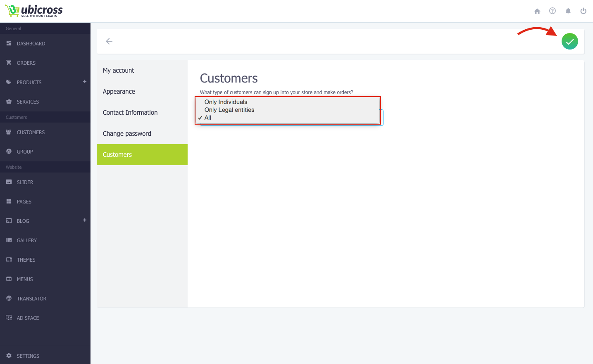Open AD SPACE label in sidebar
The width and height of the screenshot is (593, 364).
click(28, 318)
